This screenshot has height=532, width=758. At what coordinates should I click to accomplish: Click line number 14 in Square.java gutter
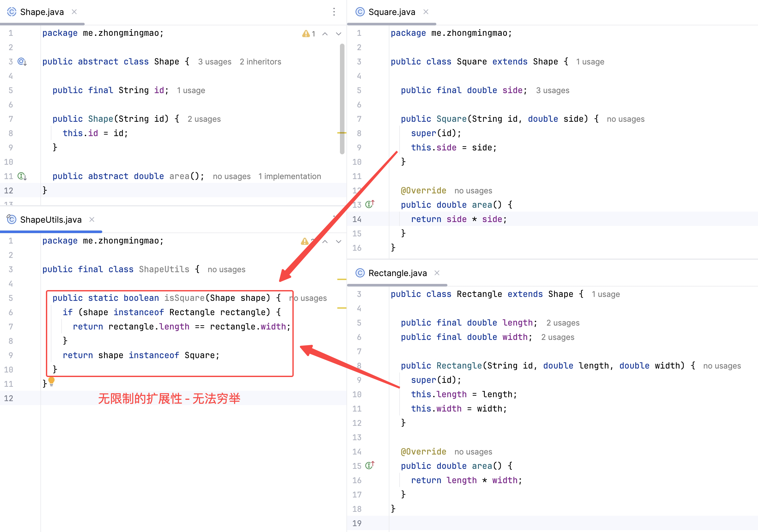tap(357, 219)
